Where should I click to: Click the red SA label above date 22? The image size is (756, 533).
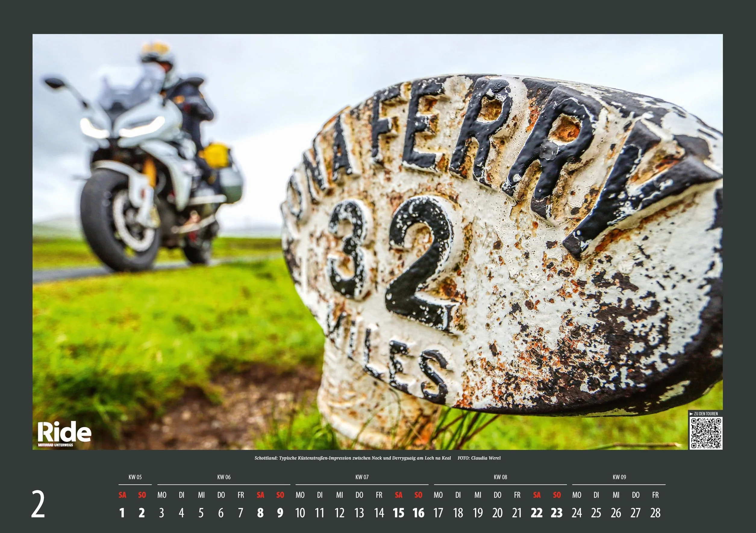coord(537,495)
